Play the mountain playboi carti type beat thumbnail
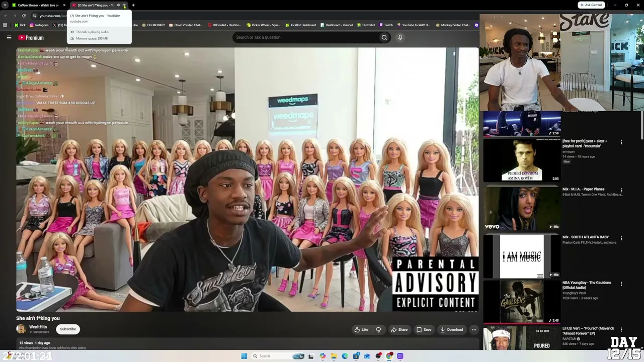 [x=522, y=160]
